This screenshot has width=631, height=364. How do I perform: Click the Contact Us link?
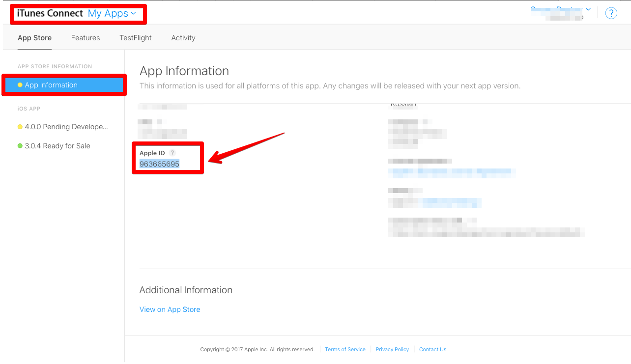432,350
